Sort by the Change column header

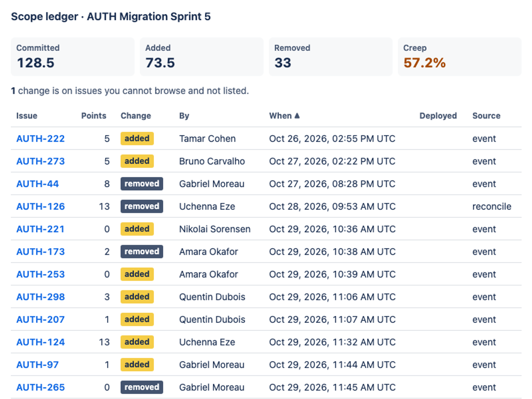coord(136,116)
